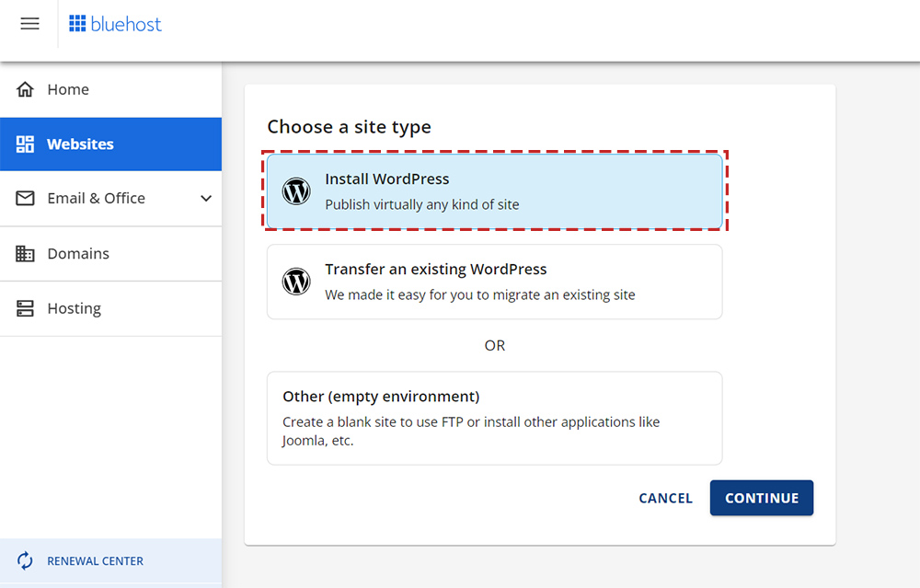Image resolution: width=920 pixels, height=588 pixels.
Task: Click the Continue button
Action: (762, 498)
